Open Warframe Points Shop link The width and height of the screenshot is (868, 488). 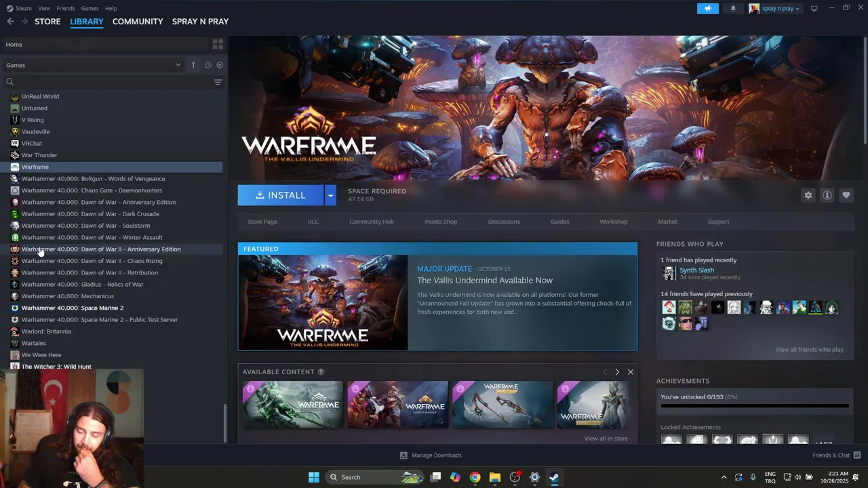[441, 222]
